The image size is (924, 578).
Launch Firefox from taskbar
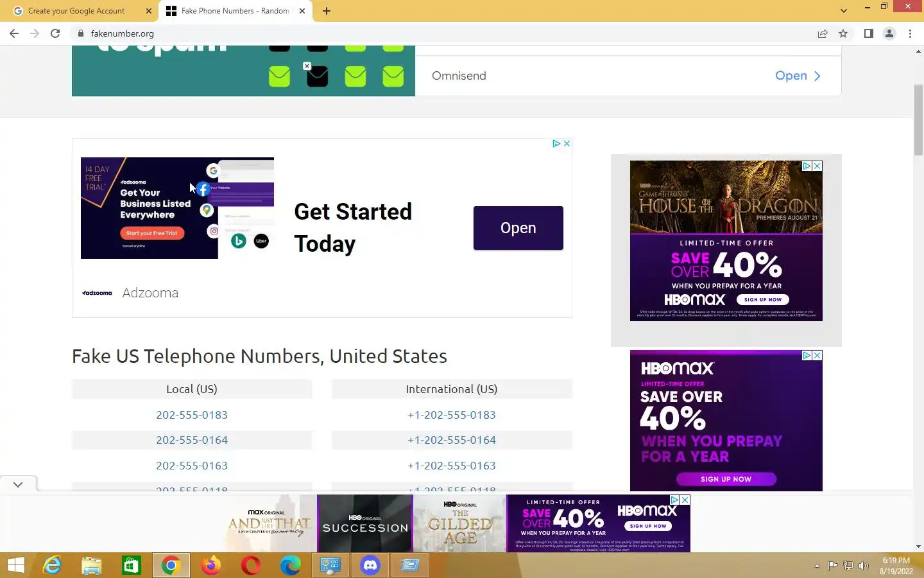coord(211,565)
